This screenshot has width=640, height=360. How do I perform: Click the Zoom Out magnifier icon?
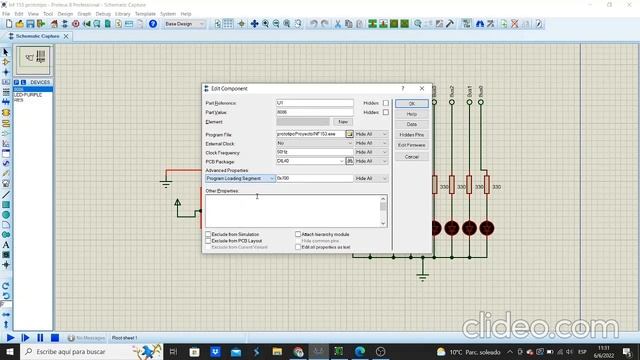pos(276,24)
